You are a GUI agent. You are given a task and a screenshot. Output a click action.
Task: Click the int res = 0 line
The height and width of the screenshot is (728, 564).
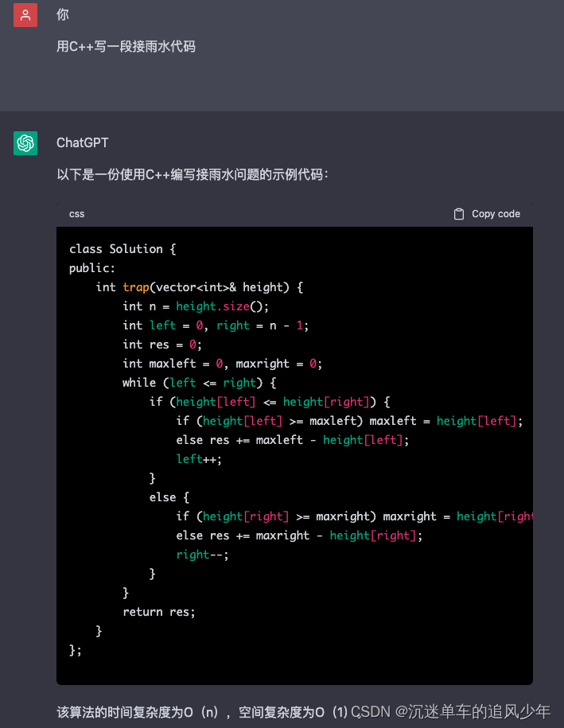coord(162,345)
